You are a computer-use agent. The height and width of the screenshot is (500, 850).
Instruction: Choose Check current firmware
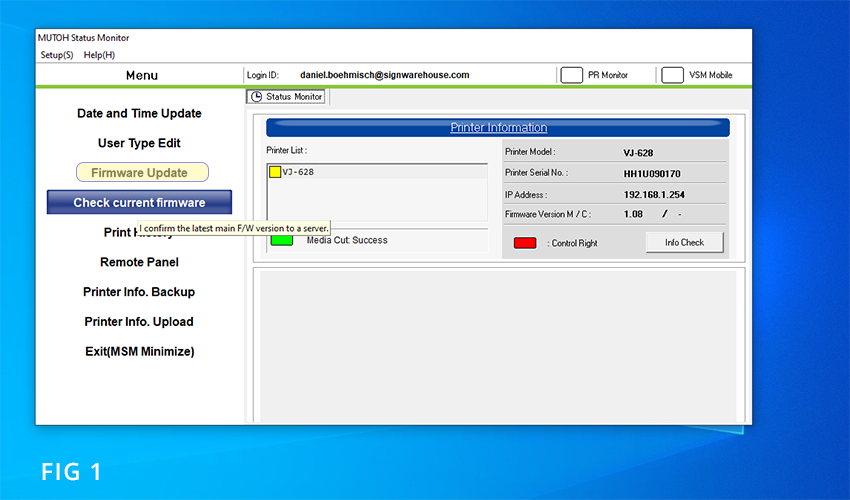tap(139, 202)
